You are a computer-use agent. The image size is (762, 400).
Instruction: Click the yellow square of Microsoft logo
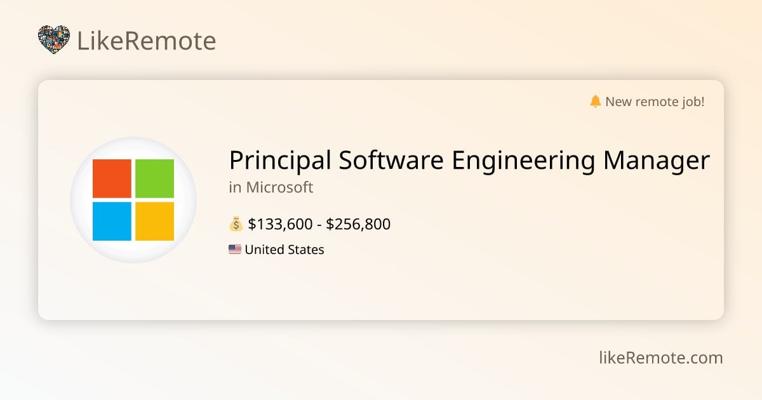pos(154,221)
